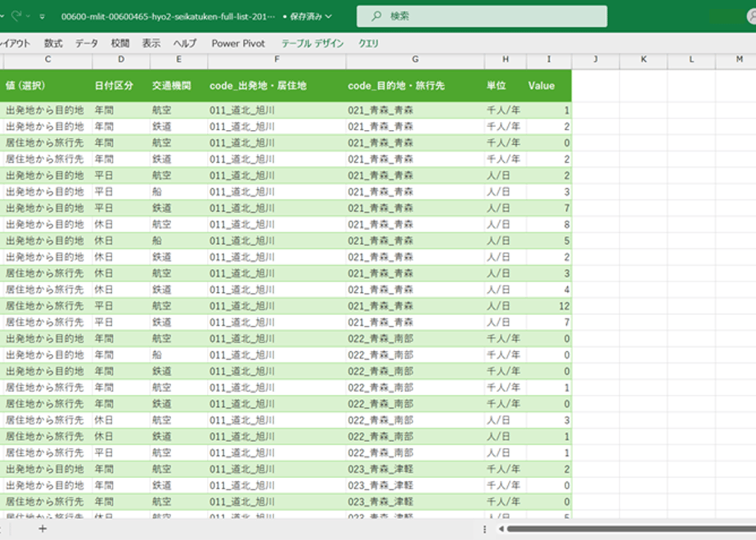Click the horizontal scrollbar left arrow
The height and width of the screenshot is (540, 756).
502,529
